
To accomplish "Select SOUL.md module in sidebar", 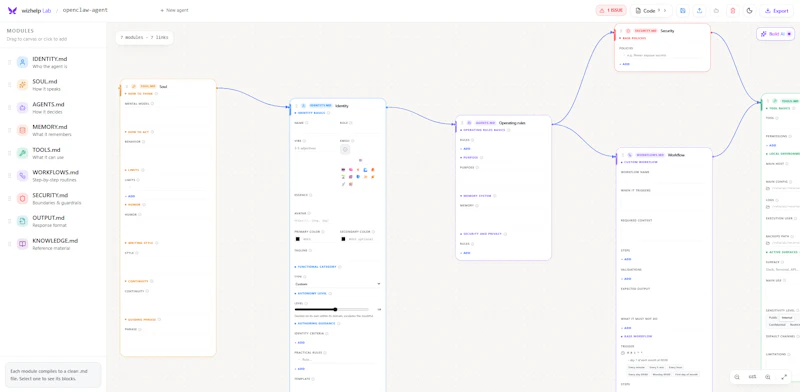I will tap(53, 85).
